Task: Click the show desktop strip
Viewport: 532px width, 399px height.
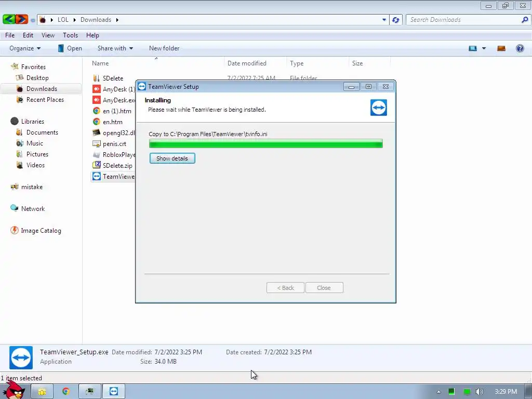Action: (529, 392)
